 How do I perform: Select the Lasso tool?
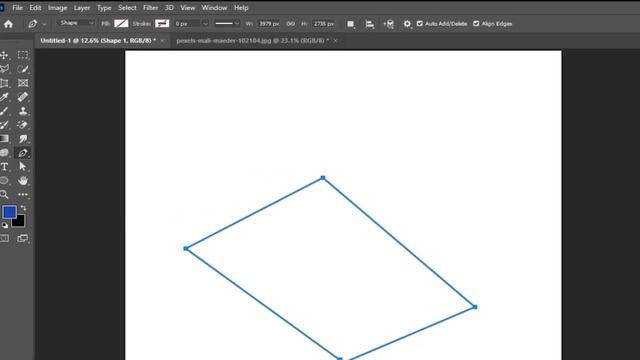tap(4, 69)
